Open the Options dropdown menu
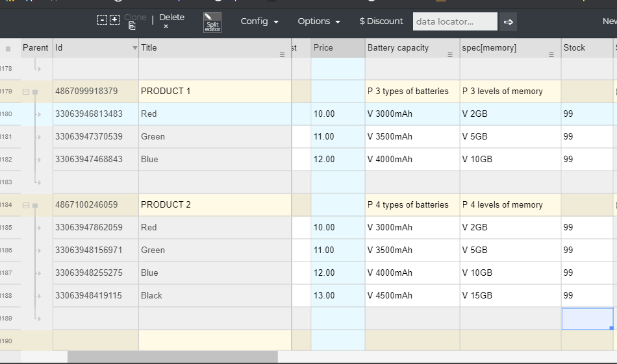 (x=319, y=21)
